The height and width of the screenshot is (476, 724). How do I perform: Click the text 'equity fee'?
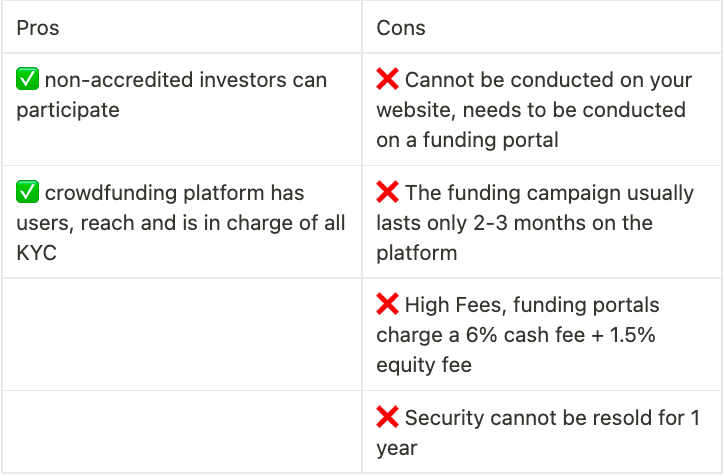coord(424,365)
